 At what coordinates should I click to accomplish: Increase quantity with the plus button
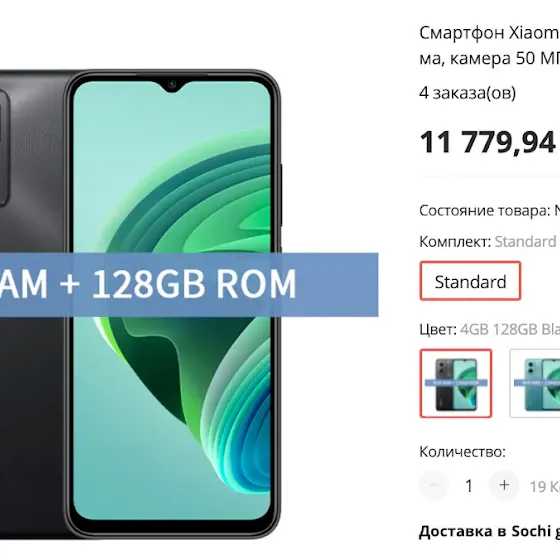click(x=504, y=485)
